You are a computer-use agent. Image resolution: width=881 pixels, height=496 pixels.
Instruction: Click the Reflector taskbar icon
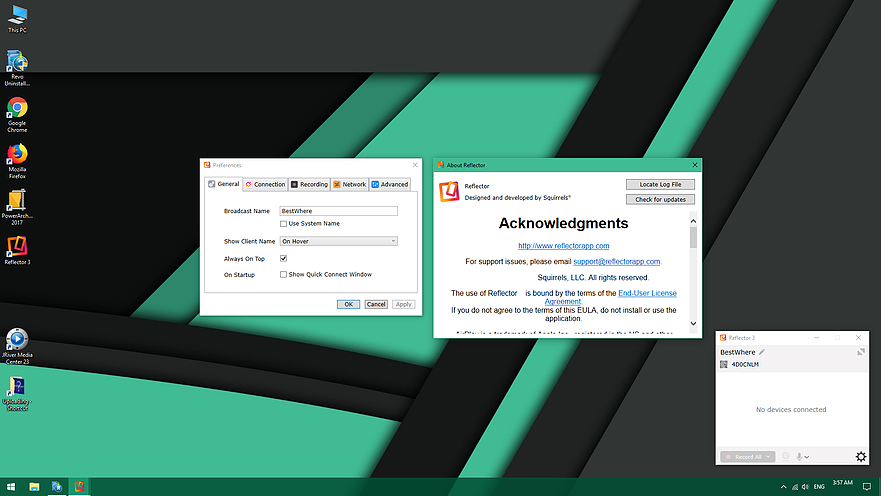point(79,487)
